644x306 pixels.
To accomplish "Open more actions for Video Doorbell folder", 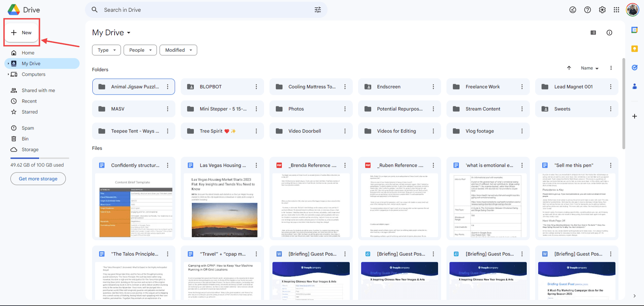I will pos(345,131).
